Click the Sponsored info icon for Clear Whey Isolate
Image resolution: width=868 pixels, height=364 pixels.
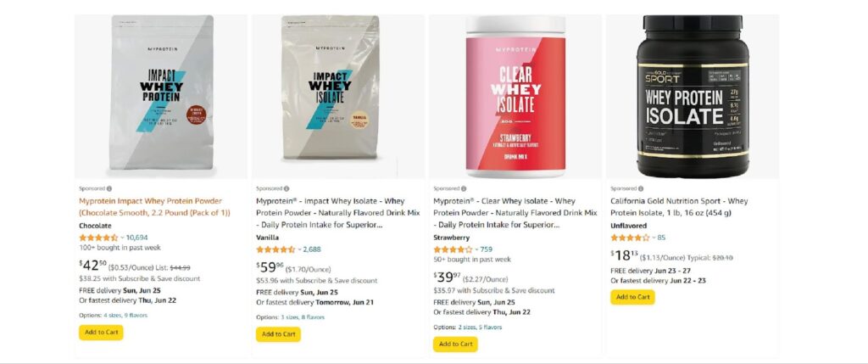click(464, 188)
